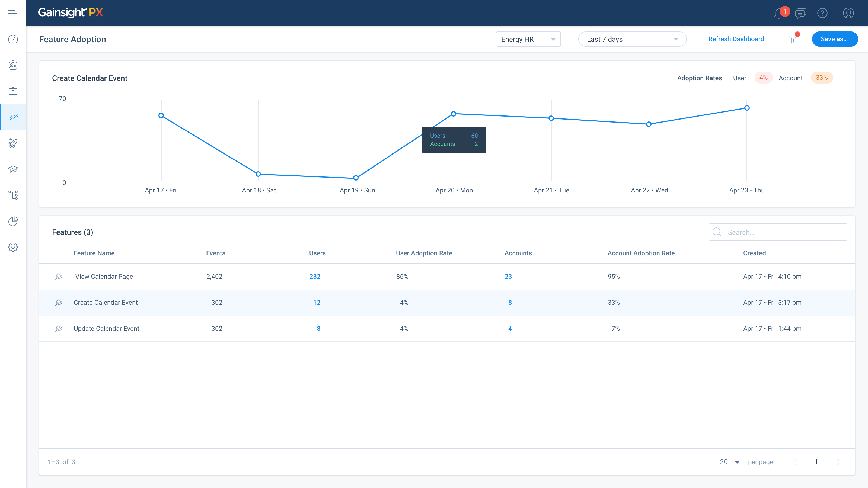
Task: Click the Apr 23 data point on chart
Action: point(747,108)
